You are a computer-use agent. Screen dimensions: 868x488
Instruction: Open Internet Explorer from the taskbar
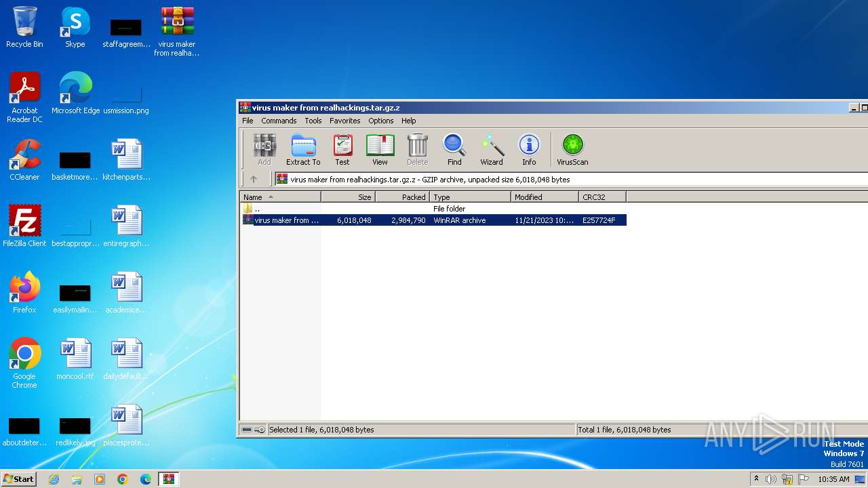(x=54, y=479)
